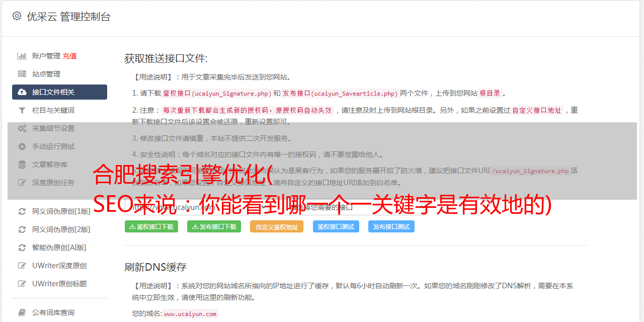The width and height of the screenshot is (644, 322).
Task: Click the cloud upload icon for 接口文件相关
Action: tap(22, 92)
